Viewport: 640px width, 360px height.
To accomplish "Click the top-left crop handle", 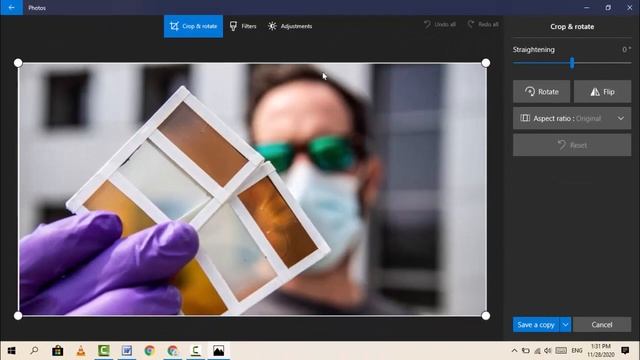I will pos(18,63).
